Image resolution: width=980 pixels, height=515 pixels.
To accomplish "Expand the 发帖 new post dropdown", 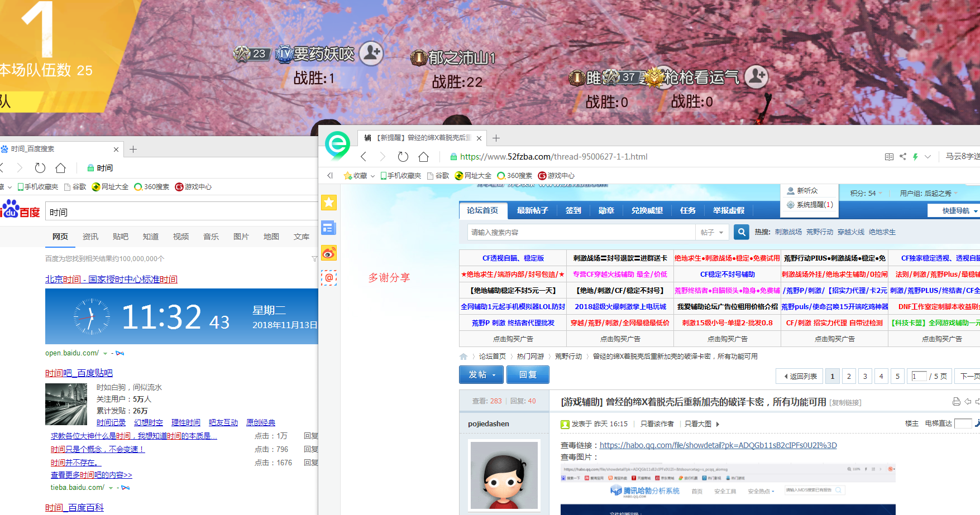I will pyautogui.click(x=481, y=375).
